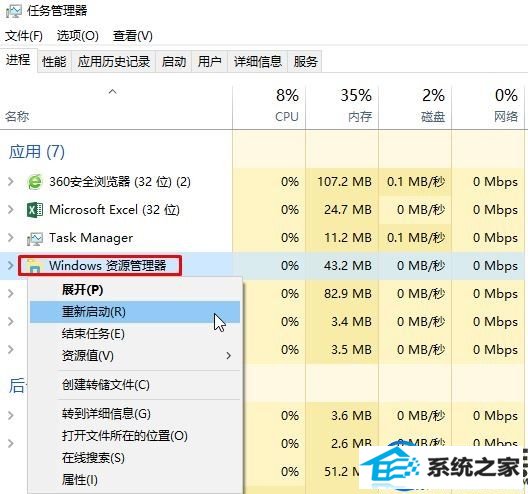Expand the Task Manager process row
Screen dimensions: 528x494
tap(11, 238)
